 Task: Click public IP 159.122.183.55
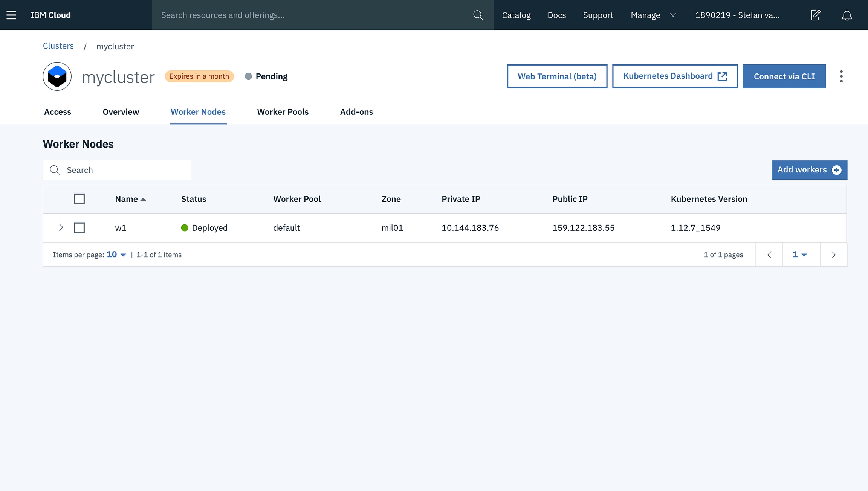[583, 228]
